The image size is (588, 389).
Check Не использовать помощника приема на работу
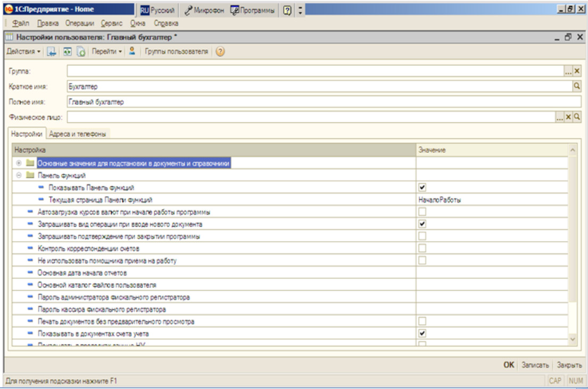pos(423,260)
